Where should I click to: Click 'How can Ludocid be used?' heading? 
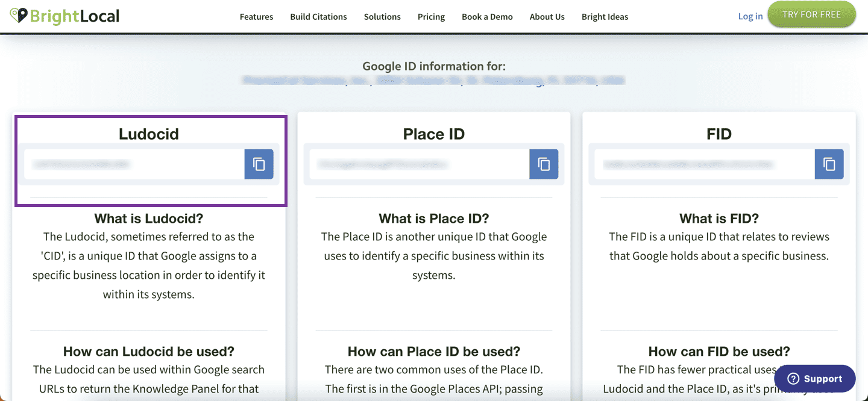(149, 351)
